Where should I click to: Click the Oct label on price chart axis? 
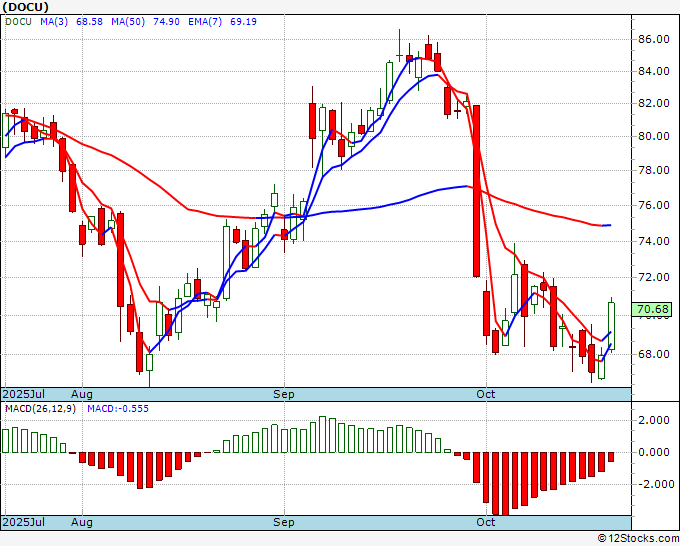[x=485, y=394]
